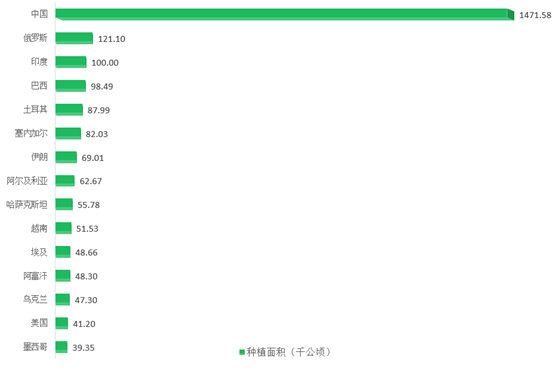
Task: Select the Afghanistan bar showing 48.30
Action: pyautogui.click(x=63, y=276)
